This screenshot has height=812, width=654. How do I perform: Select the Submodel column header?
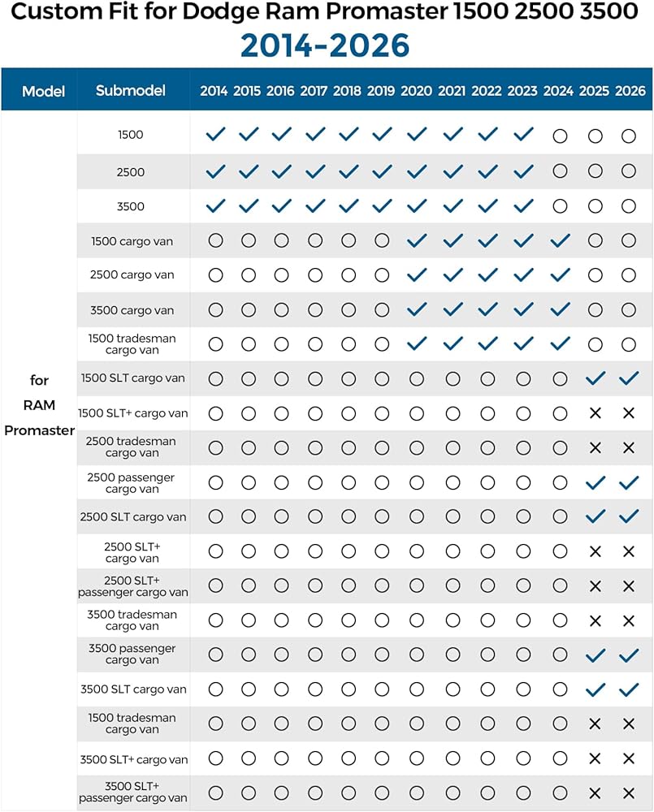pos(131,91)
